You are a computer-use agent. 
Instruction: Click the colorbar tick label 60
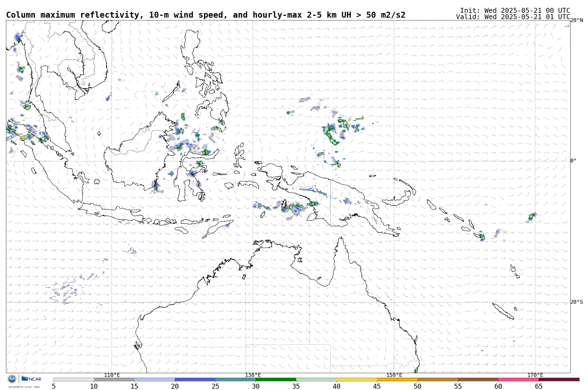click(498, 386)
